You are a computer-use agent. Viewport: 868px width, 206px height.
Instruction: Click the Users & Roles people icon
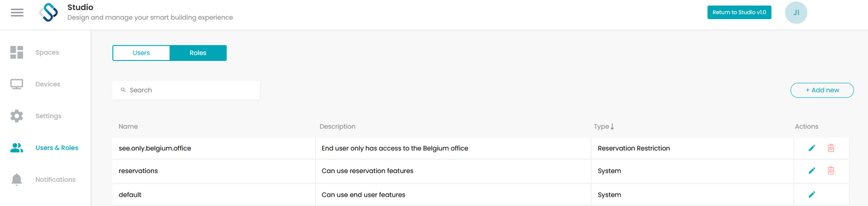[17, 148]
